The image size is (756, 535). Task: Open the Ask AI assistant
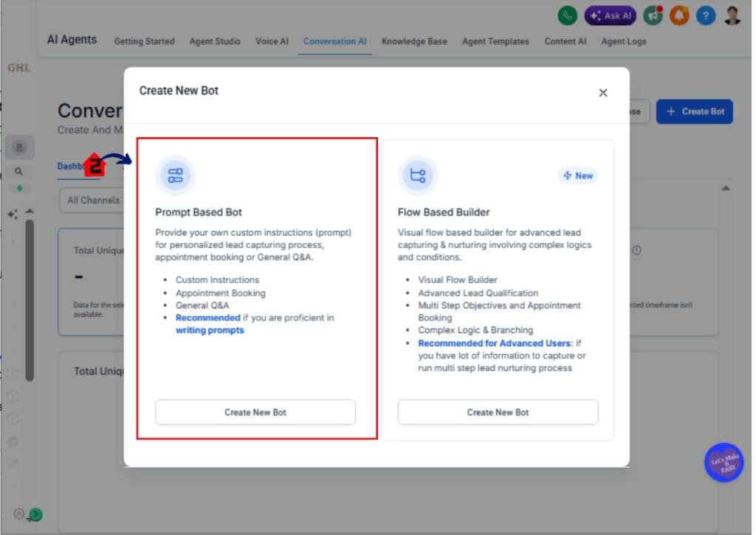pos(611,15)
